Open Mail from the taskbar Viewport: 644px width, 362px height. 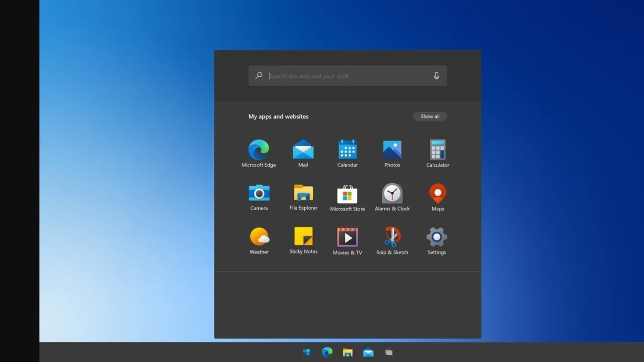coord(368,352)
